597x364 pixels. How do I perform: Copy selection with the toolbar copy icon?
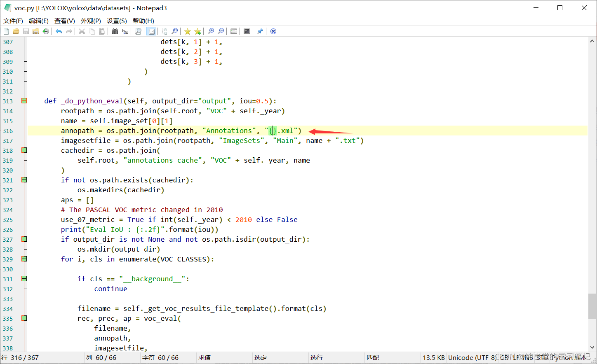pyautogui.click(x=92, y=31)
